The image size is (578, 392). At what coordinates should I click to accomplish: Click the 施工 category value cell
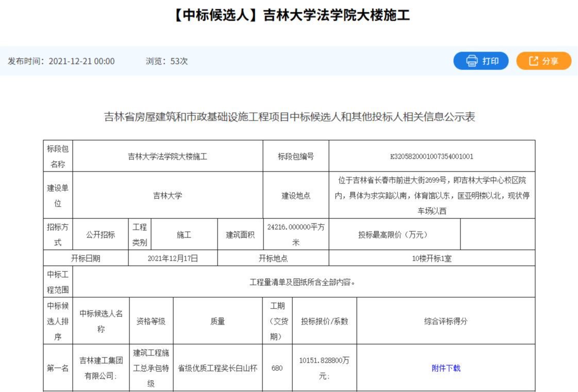(184, 235)
